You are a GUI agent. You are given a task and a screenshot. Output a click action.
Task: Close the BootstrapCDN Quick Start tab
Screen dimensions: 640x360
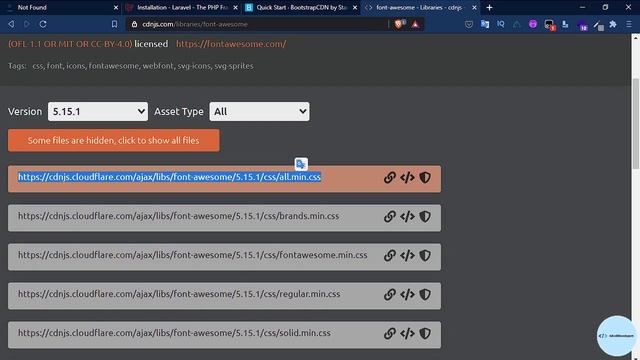tap(355, 7)
